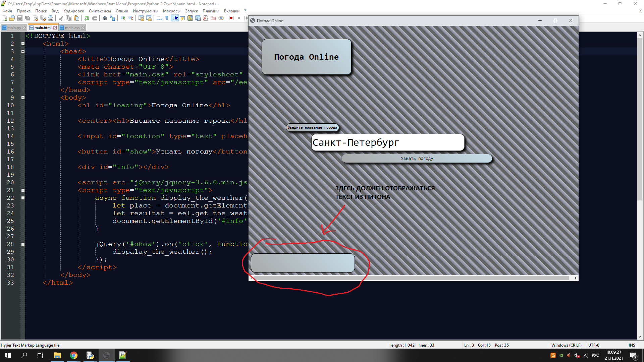Open the Макросы menu
The height and width of the screenshot is (362, 644).
(x=171, y=11)
